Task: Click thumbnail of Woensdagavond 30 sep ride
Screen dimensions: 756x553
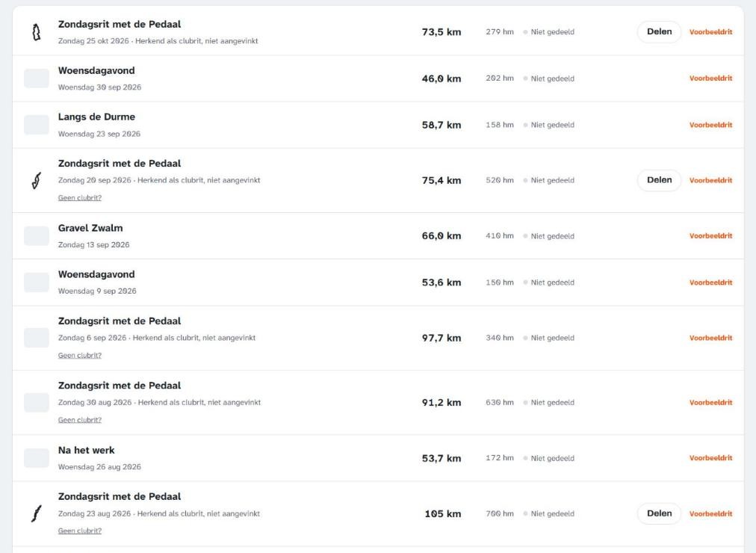Action: (x=36, y=78)
